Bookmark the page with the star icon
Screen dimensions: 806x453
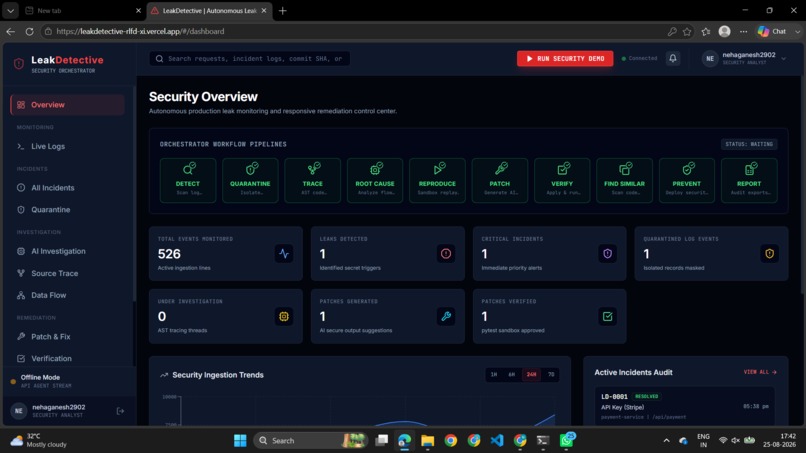(x=687, y=31)
